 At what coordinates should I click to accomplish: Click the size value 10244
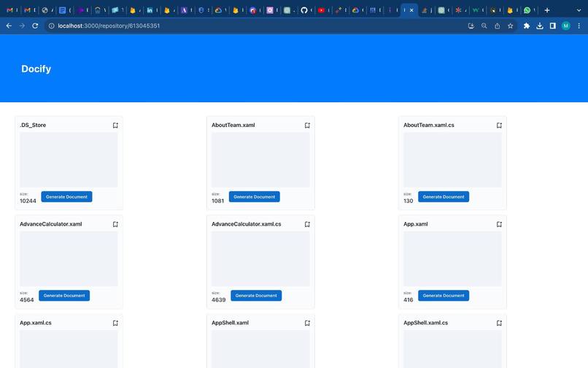tap(28, 201)
